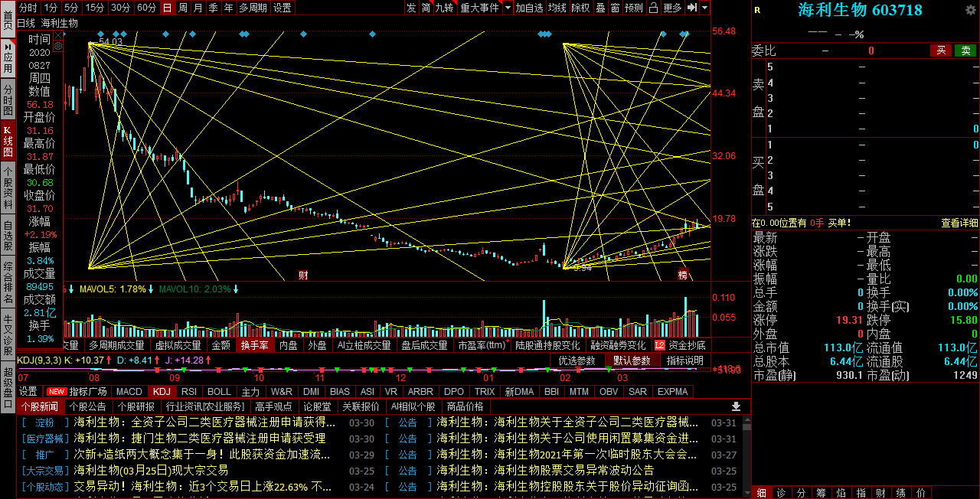This screenshot has width=980, height=499.
Task: Open the 重大事件 dropdown
Action: click(479, 8)
